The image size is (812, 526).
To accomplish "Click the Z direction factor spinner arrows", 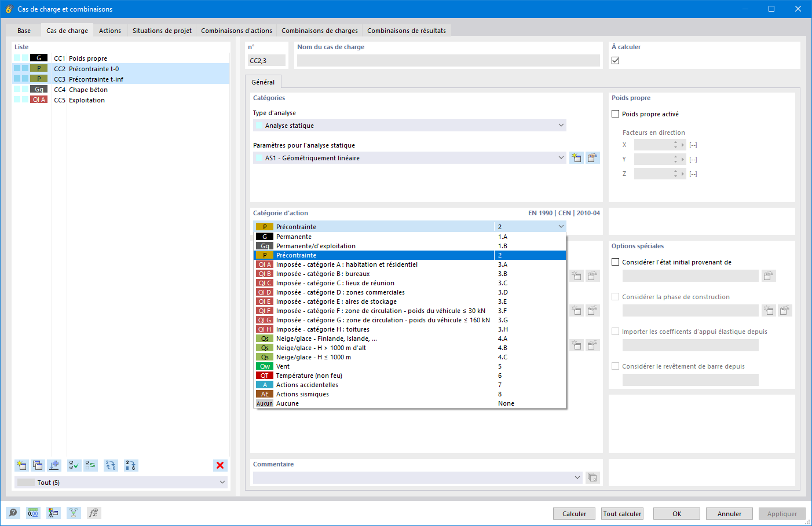I will point(675,174).
